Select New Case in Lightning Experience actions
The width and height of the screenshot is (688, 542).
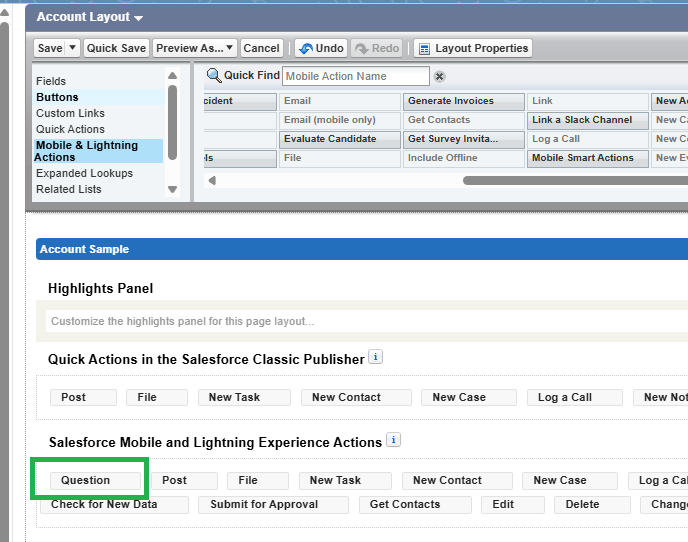(x=570, y=481)
